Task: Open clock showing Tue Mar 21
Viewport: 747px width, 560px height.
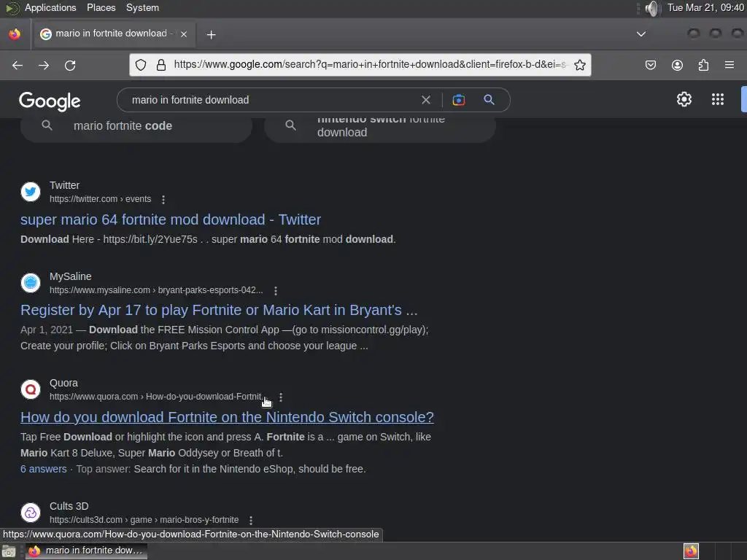Action: point(705,7)
